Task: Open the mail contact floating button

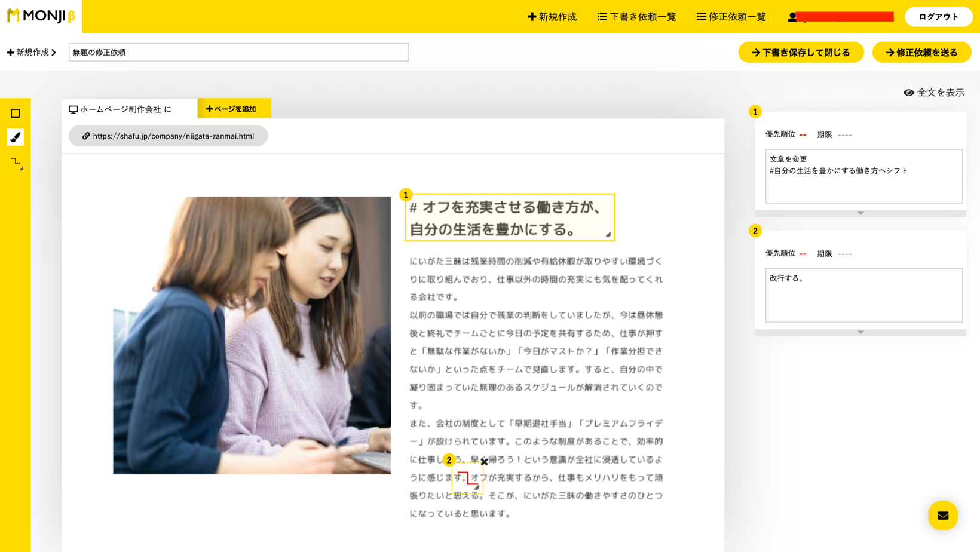Action: coord(942,516)
